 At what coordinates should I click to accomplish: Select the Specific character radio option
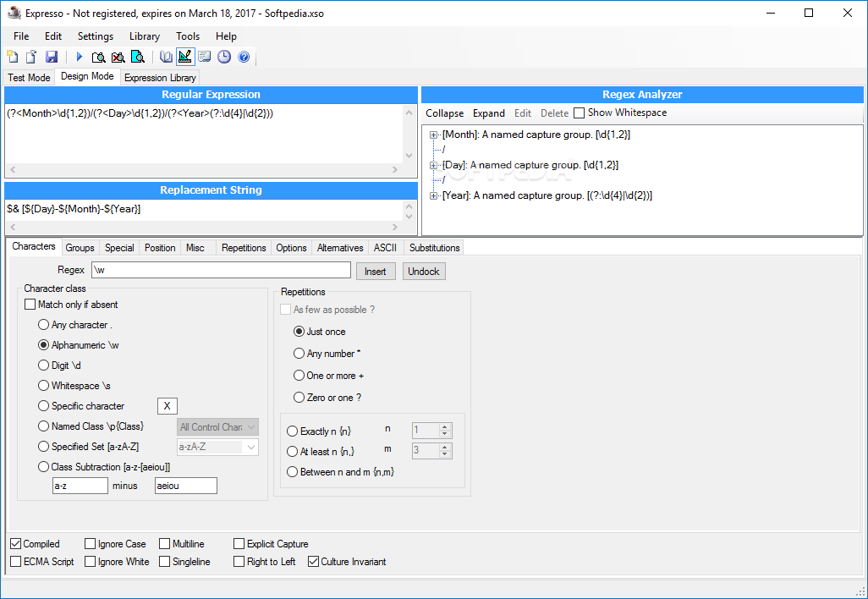pyautogui.click(x=43, y=406)
